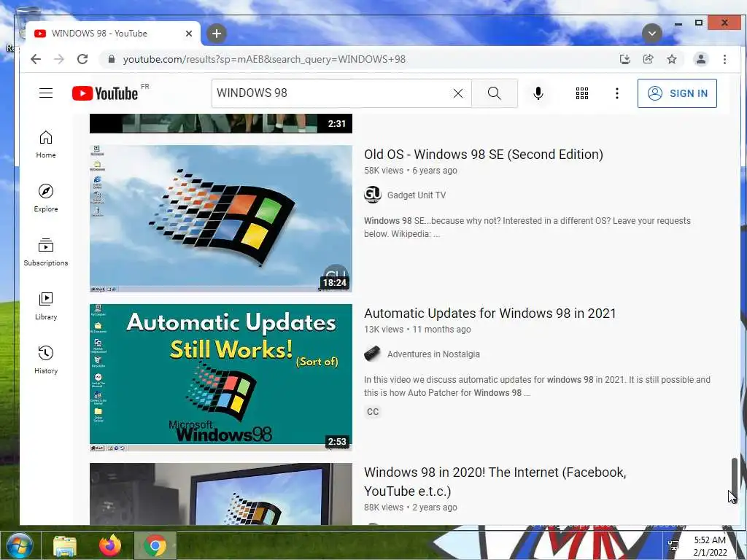Open the YouTube hamburger guide menu
This screenshot has width=747, height=560.
[46, 93]
